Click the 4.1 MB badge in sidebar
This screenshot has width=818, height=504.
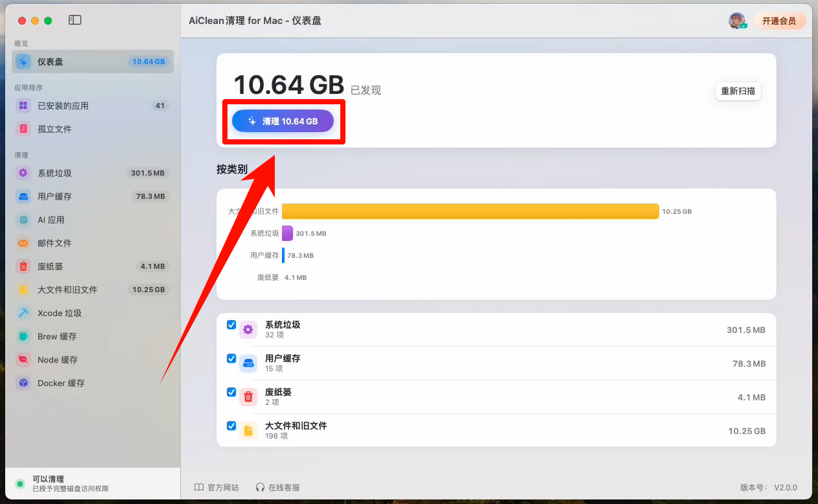[x=153, y=266]
